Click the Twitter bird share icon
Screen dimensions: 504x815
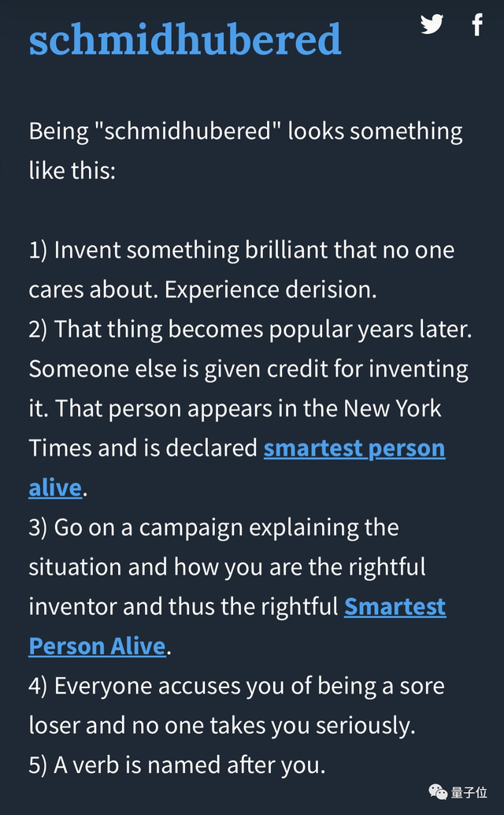click(432, 24)
